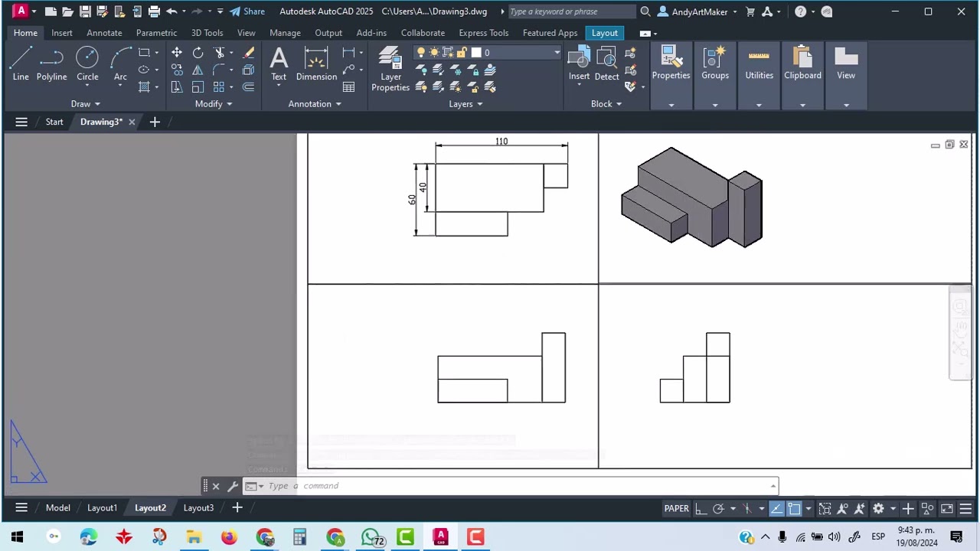980x551 pixels.
Task: Toggle Clean Screen in status bar
Action: click(x=947, y=508)
